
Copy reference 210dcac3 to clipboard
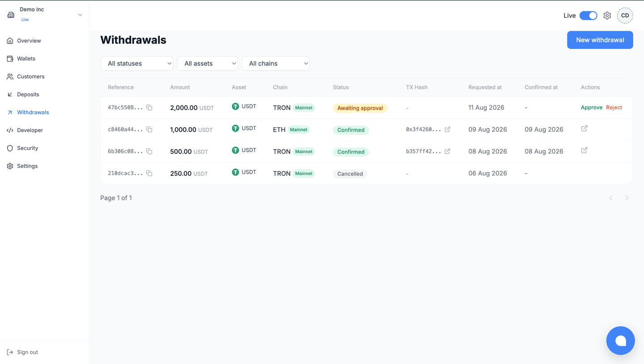[149, 174]
